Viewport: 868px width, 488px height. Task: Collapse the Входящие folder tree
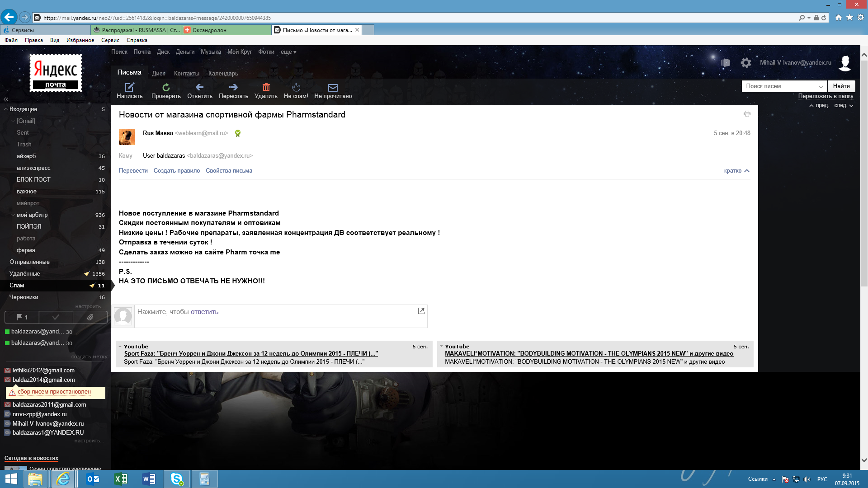click(x=6, y=109)
